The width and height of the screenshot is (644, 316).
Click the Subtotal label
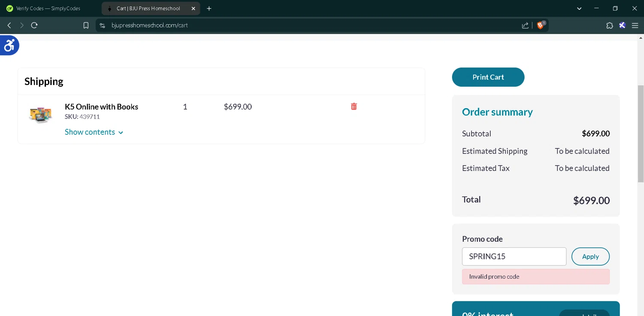477,134
